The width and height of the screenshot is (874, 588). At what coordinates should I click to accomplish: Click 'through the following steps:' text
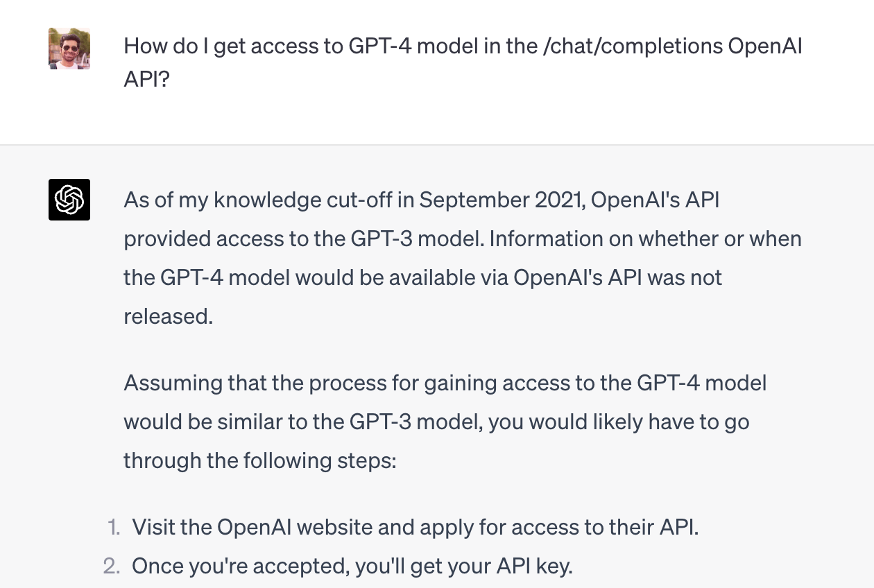260,461
